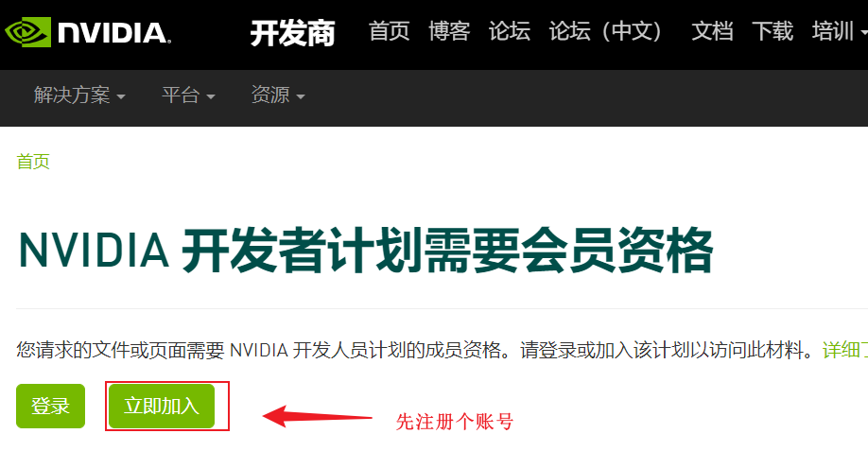Click the 立即加入 join now button
Viewport: 868px width, 451px height.
[161, 407]
